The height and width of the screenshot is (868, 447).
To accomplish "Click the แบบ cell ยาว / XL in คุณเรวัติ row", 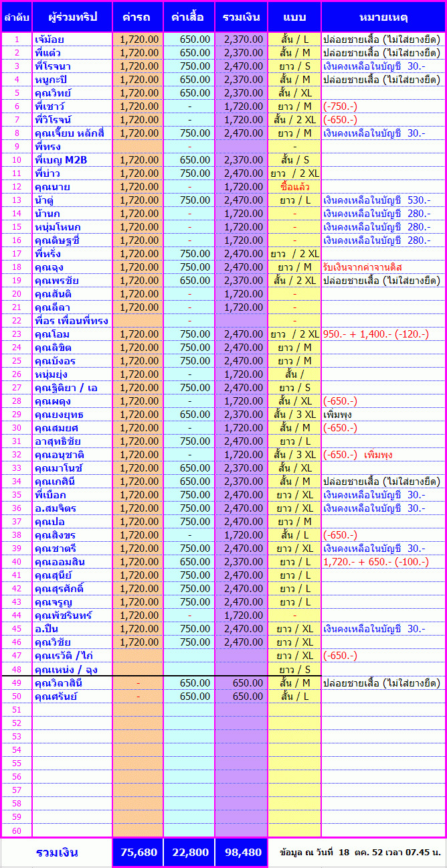I will click(x=294, y=655).
